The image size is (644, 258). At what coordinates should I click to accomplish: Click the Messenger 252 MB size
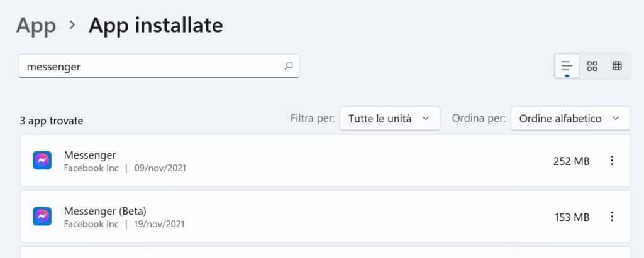click(571, 161)
